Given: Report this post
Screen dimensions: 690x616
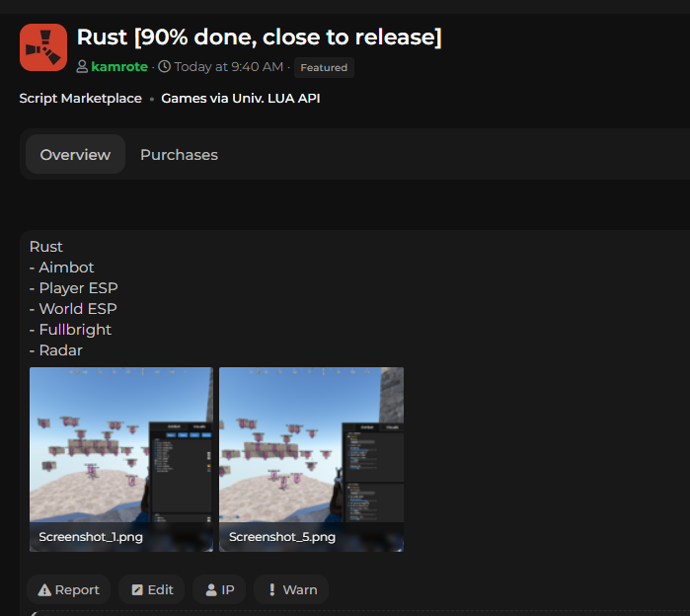Looking at the screenshot, I should 69,589.
